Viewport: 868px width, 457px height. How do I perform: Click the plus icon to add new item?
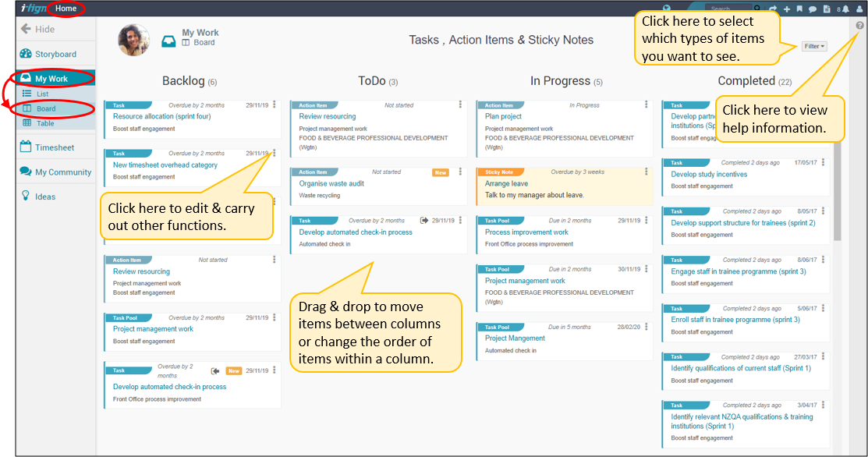787,9
